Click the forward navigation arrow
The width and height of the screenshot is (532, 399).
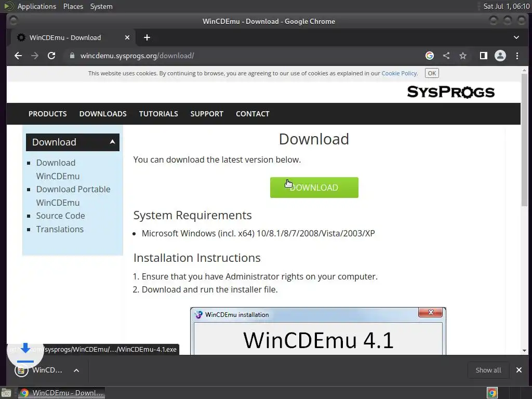click(x=35, y=56)
